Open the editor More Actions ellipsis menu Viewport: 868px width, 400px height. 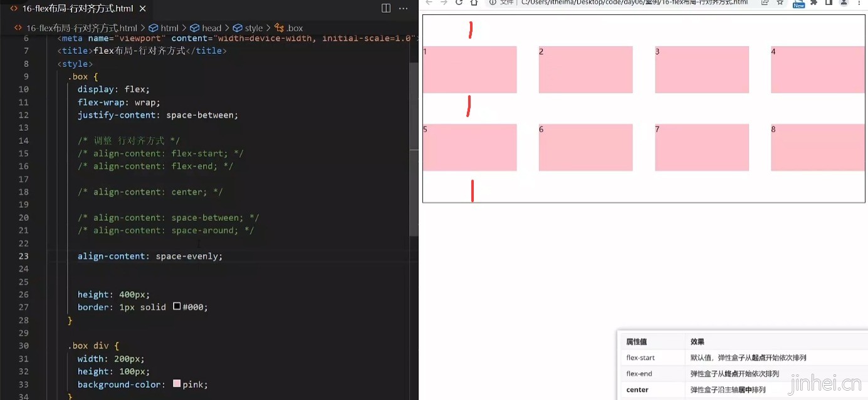click(x=403, y=9)
